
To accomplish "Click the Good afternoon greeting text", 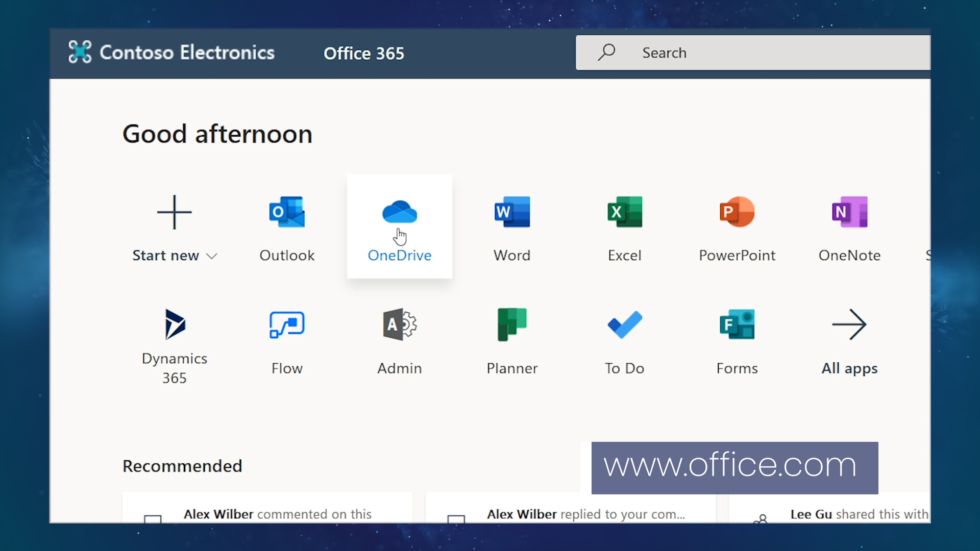I will (x=217, y=134).
